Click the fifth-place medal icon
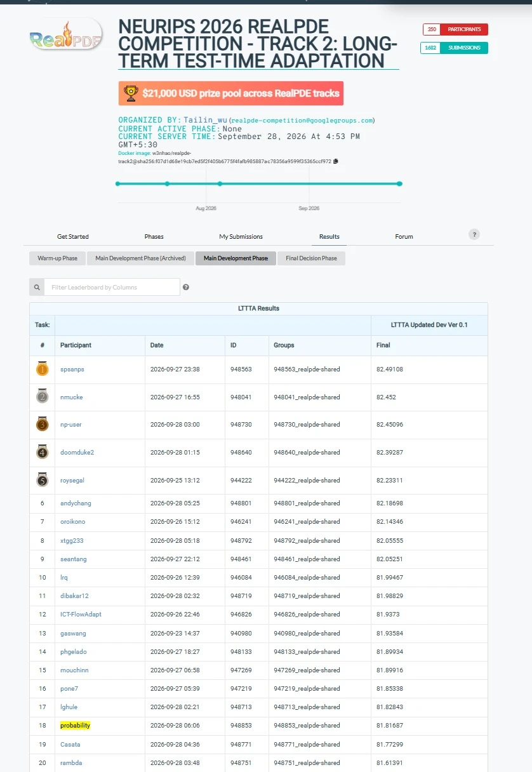This screenshot has height=772, width=532. pyautogui.click(x=43, y=480)
